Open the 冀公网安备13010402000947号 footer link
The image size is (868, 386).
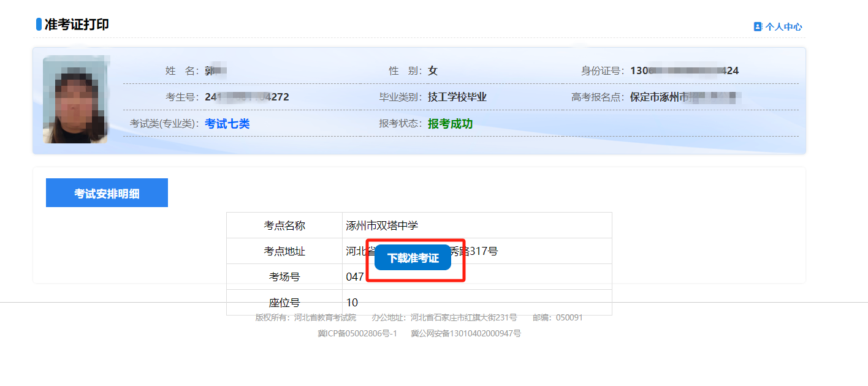coord(465,333)
